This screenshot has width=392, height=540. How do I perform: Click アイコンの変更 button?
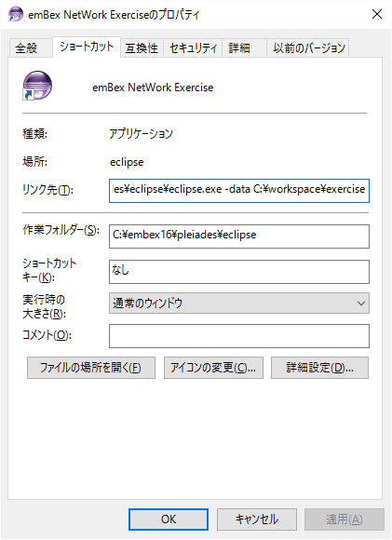tap(213, 368)
